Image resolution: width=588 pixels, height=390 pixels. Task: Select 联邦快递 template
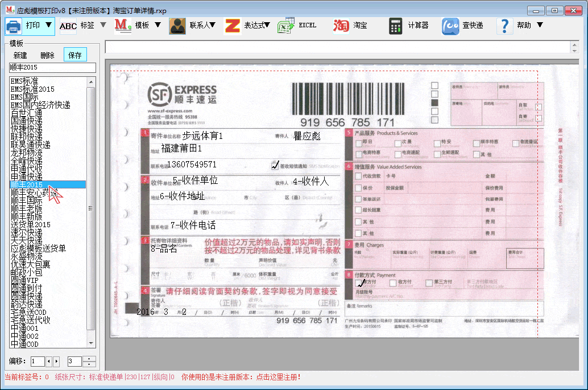[x=26, y=137]
